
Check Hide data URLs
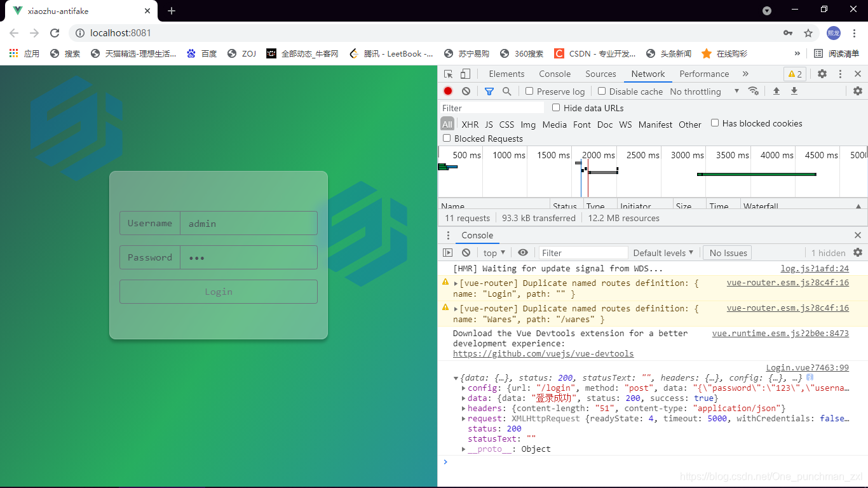(x=556, y=107)
